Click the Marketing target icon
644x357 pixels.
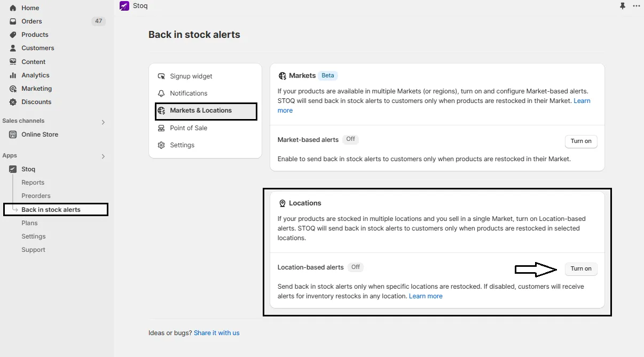[13, 89]
